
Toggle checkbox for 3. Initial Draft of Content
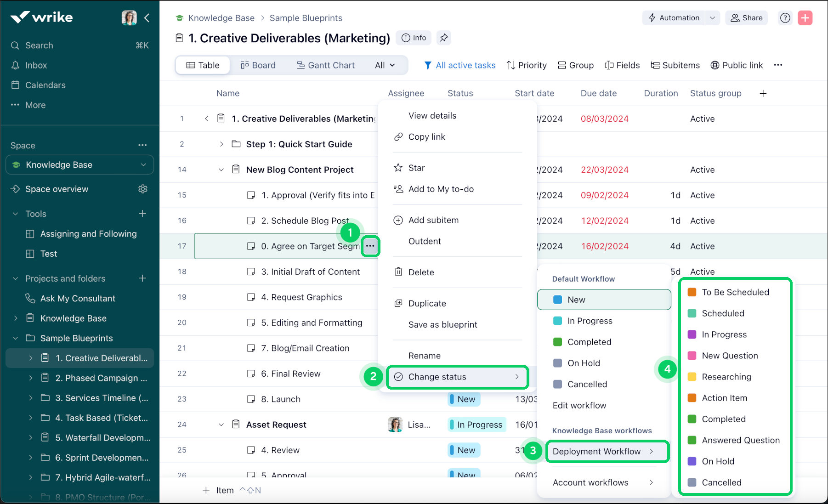click(251, 272)
